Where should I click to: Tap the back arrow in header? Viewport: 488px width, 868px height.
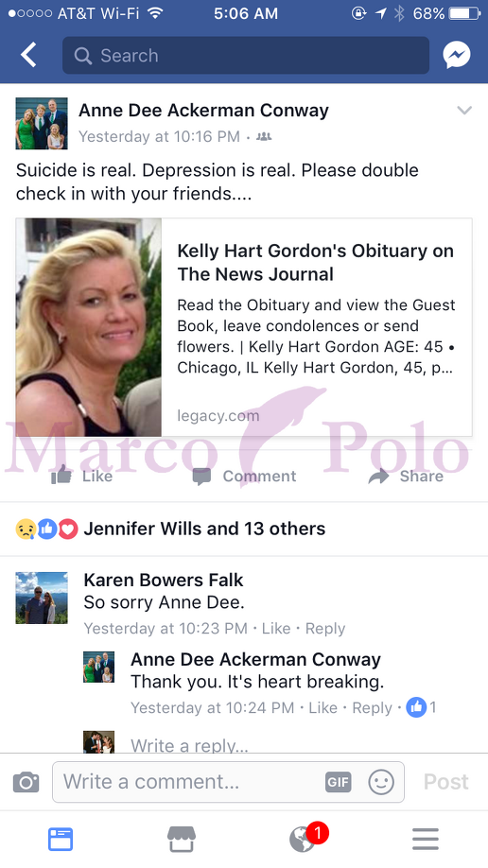(28, 56)
